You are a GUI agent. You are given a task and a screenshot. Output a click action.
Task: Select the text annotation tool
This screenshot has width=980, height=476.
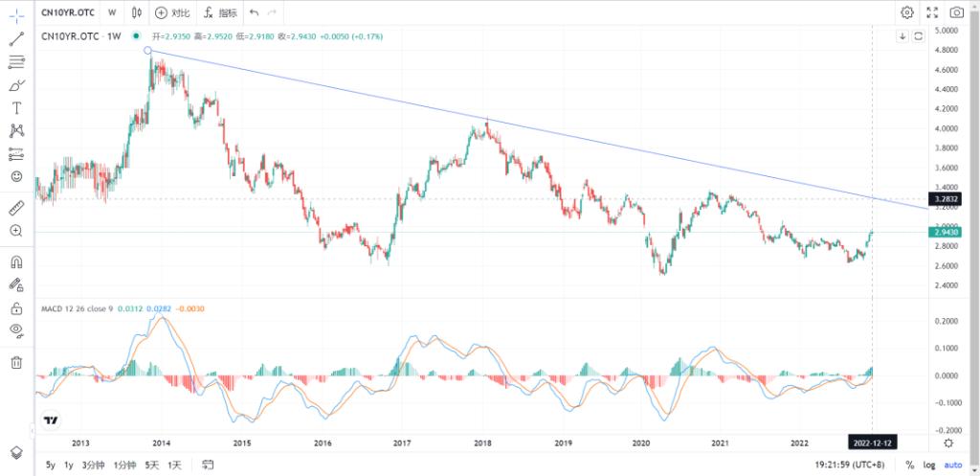(16, 108)
